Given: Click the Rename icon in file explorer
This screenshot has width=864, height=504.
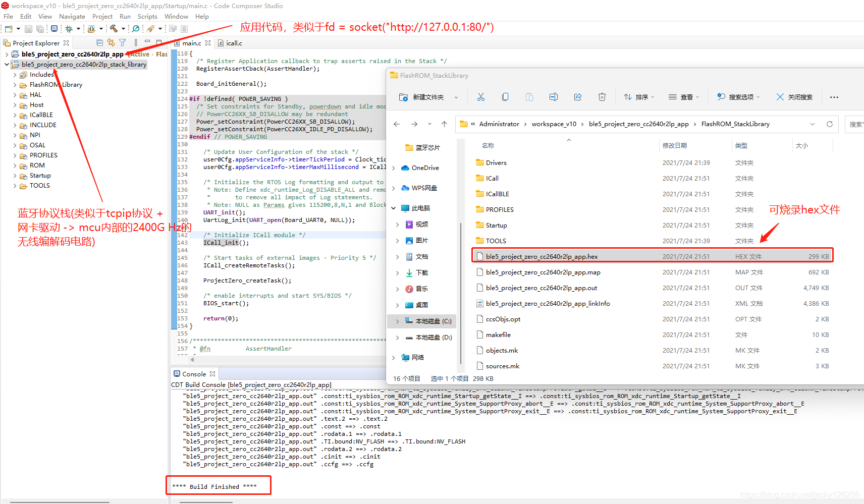Looking at the screenshot, I should pyautogui.click(x=554, y=97).
